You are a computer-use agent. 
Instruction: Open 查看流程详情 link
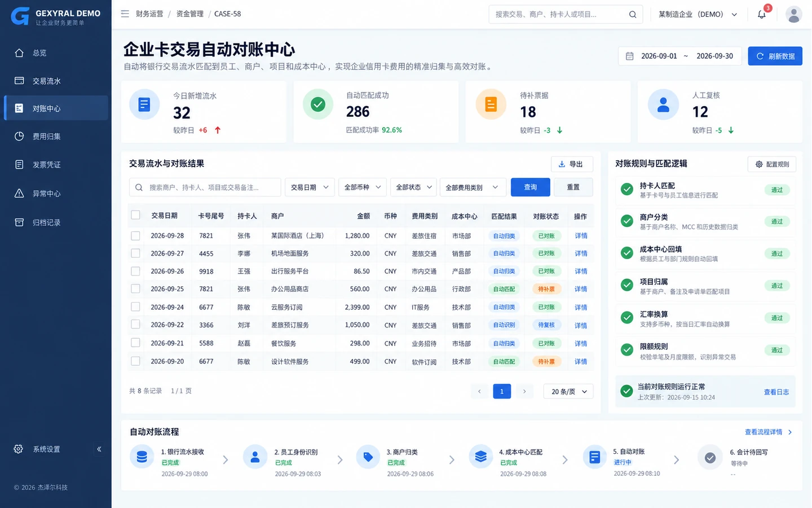tap(769, 432)
